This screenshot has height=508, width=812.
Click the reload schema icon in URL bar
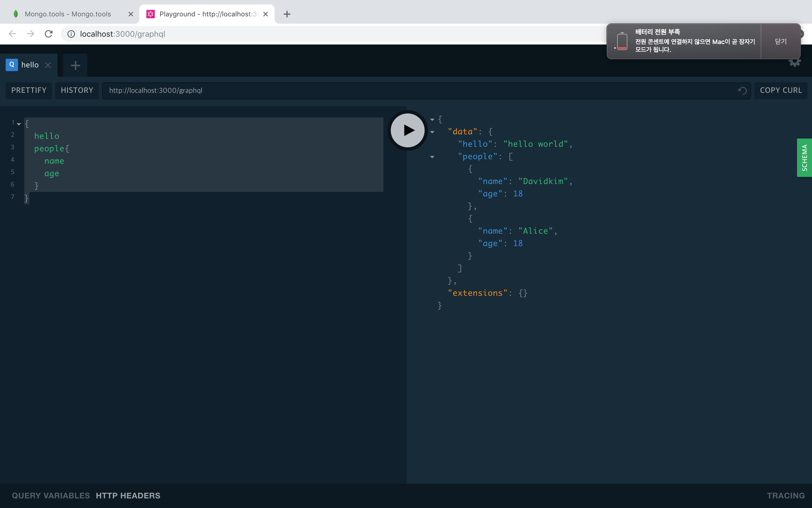click(x=742, y=91)
